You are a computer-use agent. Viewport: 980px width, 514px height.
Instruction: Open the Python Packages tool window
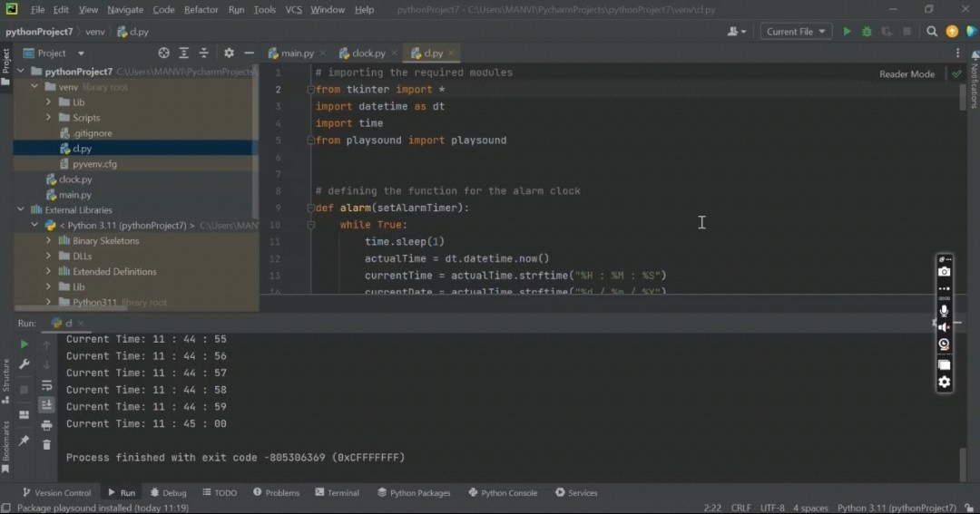[x=413, y=493]
